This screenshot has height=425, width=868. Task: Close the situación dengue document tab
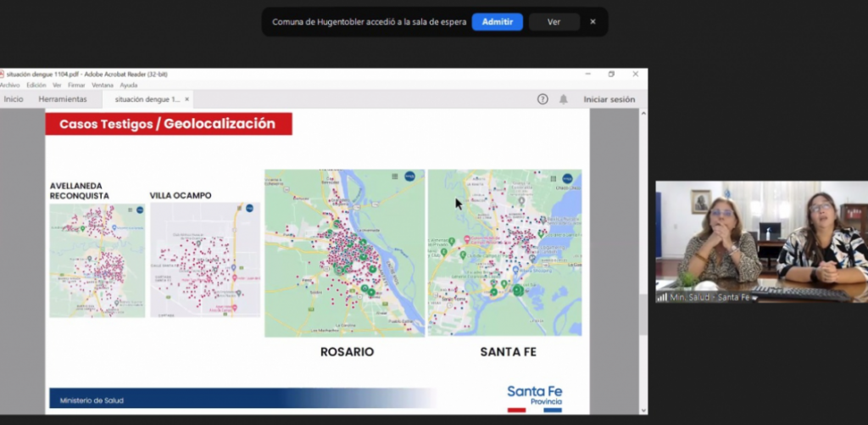(186, 99)
